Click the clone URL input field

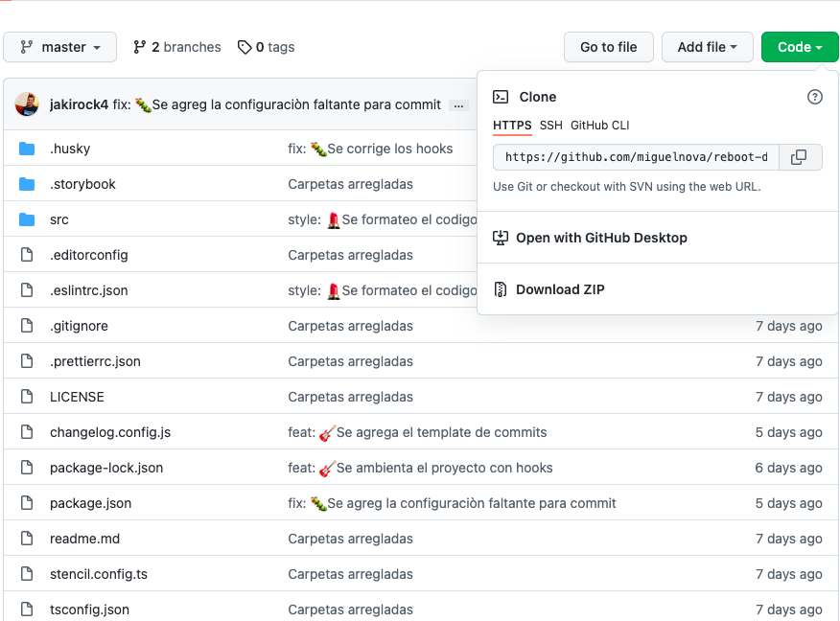pyautogui.click(x=636, y=157)
